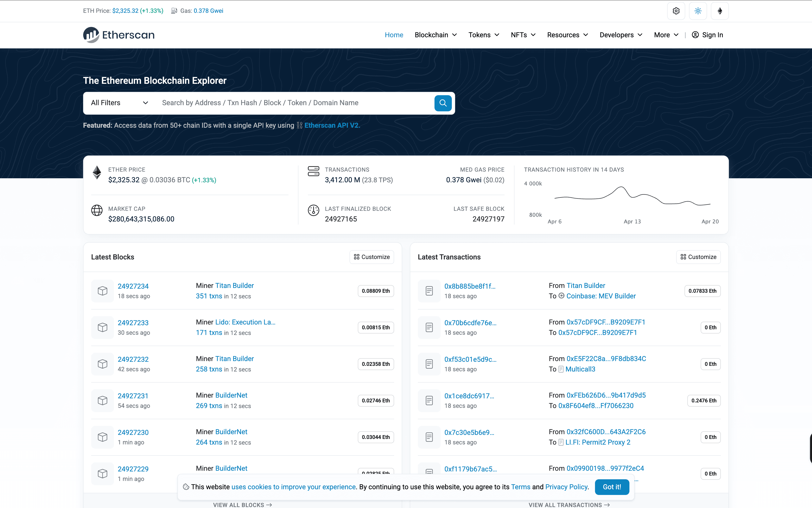Image resolution: width=812 pixels, height=508 pixels.
Task: Click document icon for transaction 0xf53c01e5d9c
Action: pos(429,364)
